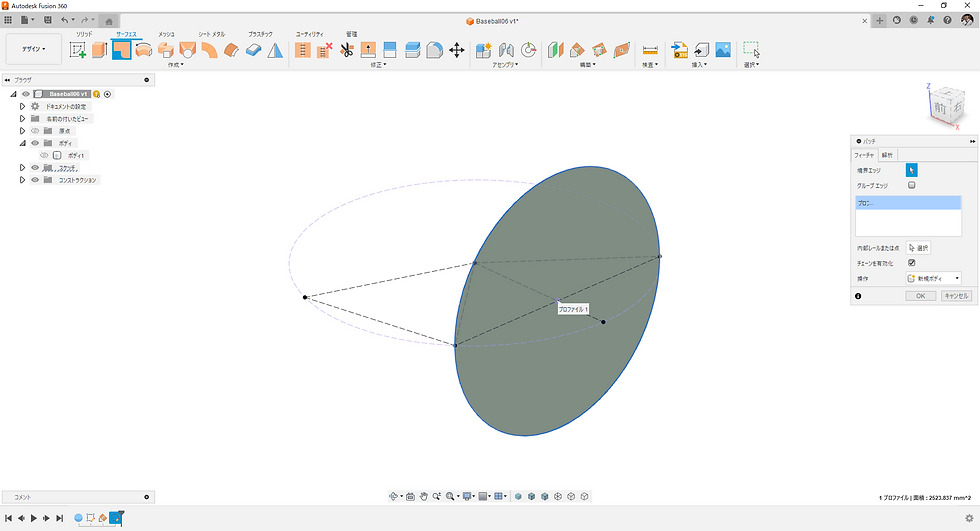Image resolution: width=980 pixels, height=531 pixels.
Task: Switch to the Plastic tab
Action: tap(260, 34)
